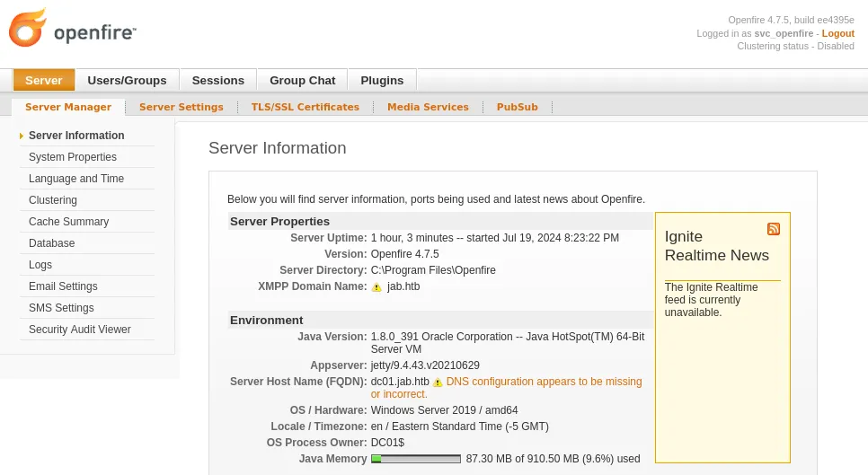Screen dimensions: 868x475
Task: Open the Sessions tab
Action: point(218,80)
